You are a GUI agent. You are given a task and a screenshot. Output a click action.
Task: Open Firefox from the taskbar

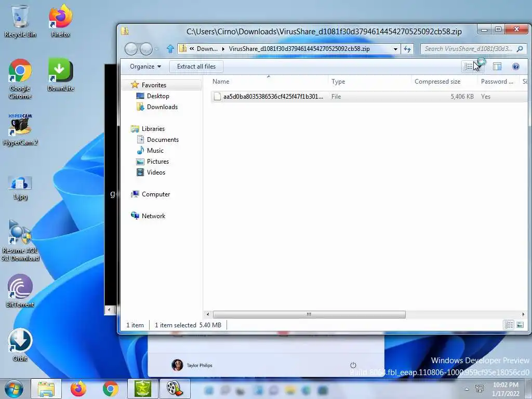click(78, 389)
